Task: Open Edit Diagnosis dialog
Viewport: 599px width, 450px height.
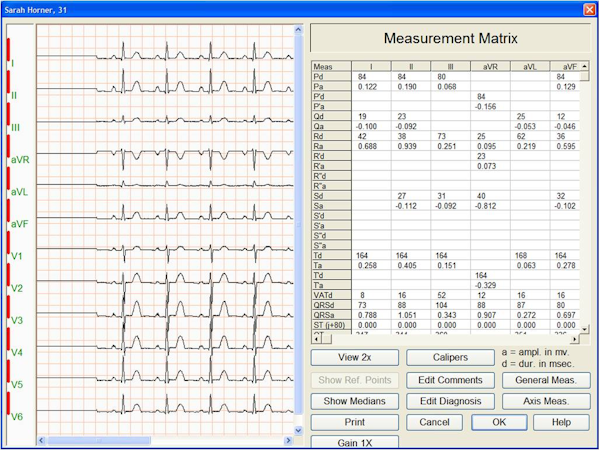Action: click(x=450, y=401)
